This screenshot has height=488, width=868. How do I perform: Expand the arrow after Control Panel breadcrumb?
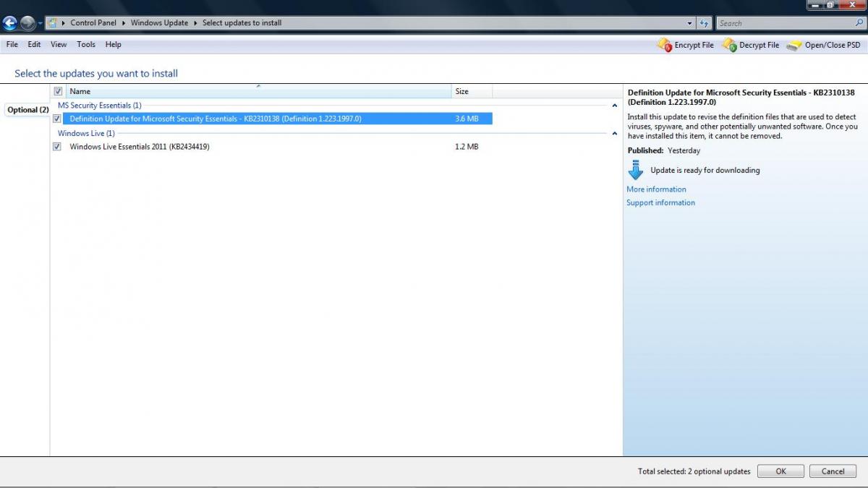coord(124,22)
